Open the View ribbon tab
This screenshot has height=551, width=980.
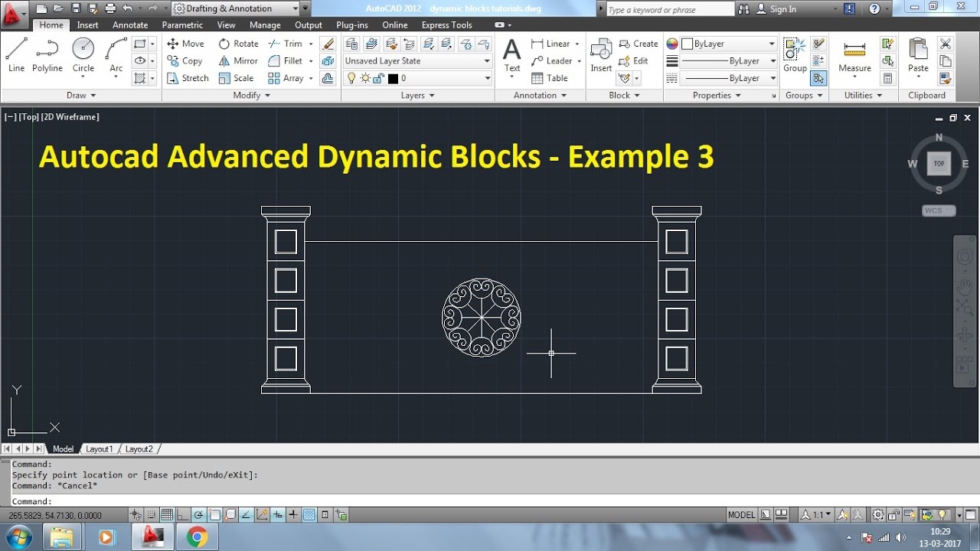[226, 25]
